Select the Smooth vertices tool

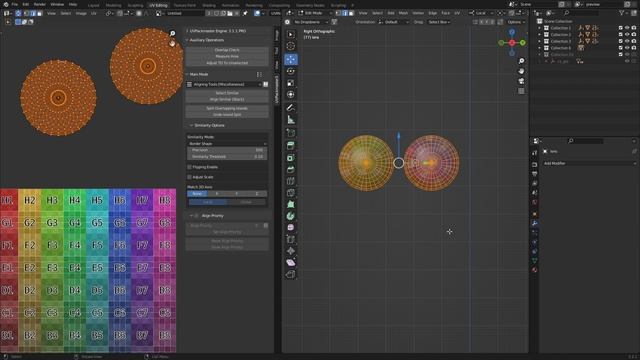coord(291,227)
